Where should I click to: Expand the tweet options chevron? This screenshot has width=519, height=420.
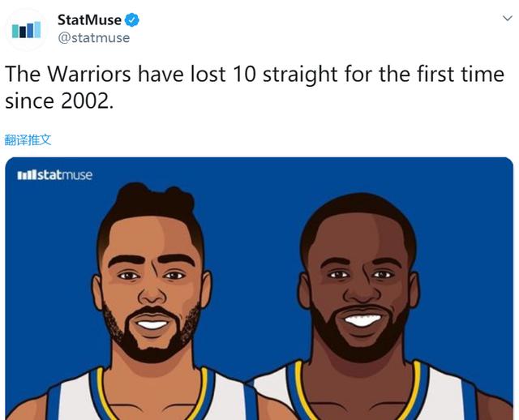pos(508,18)
